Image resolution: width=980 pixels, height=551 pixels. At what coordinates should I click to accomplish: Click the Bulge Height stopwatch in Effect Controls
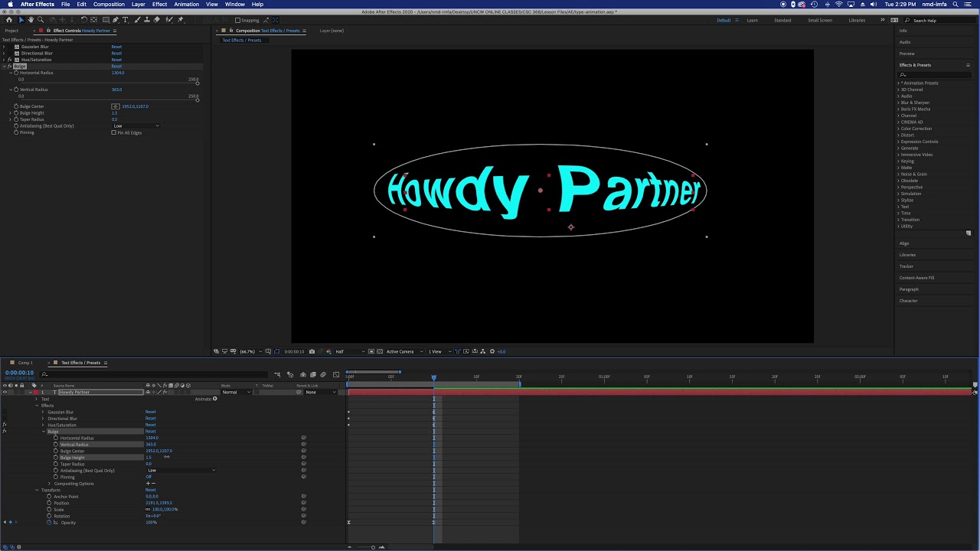pyautogui.click(x=16, y=113)
